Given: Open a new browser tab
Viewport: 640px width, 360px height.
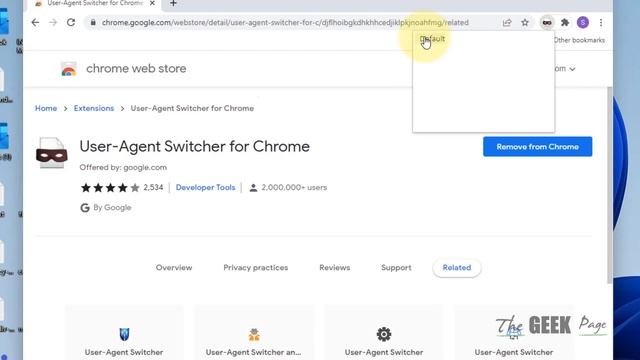Looking at the screenshot, I should click(x=173, y=3).
